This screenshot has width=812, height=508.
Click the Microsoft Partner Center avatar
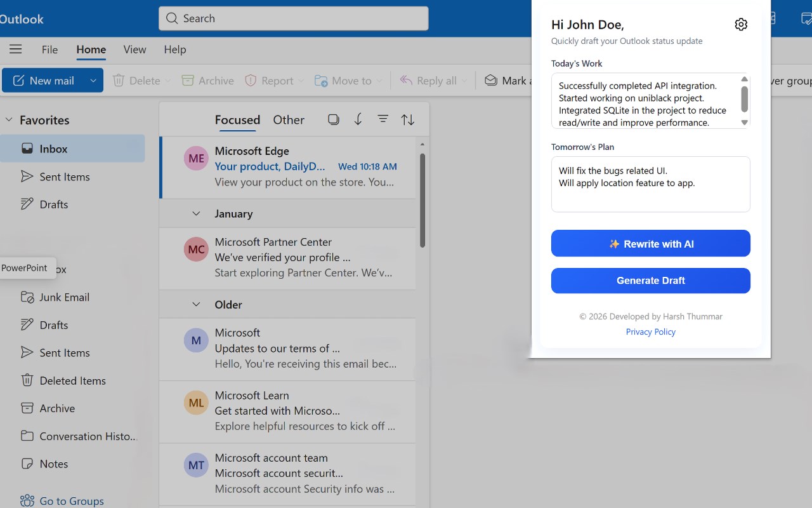click(197, 250)
